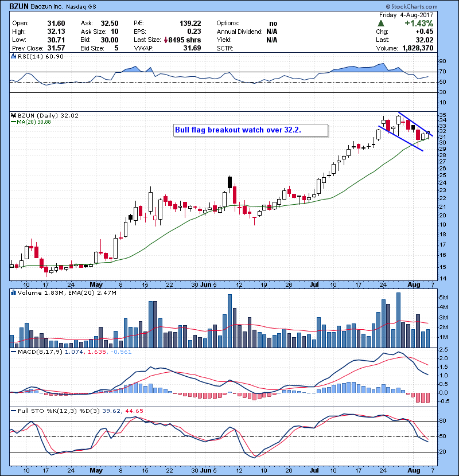Screen dimensions: 459x476
Task: Click the Options value 'no'
Action: [273, 24]
